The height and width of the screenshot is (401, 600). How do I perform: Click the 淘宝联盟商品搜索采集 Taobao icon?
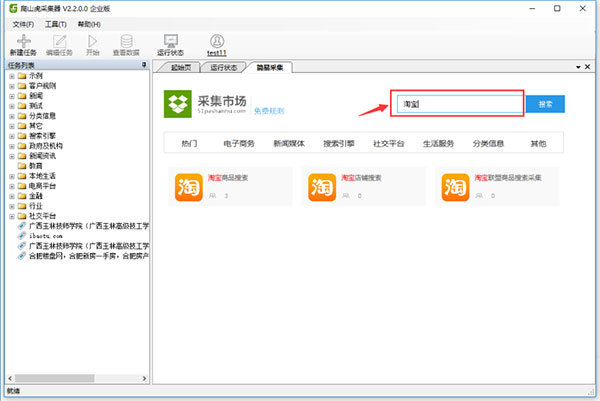[x=455, y=187]
